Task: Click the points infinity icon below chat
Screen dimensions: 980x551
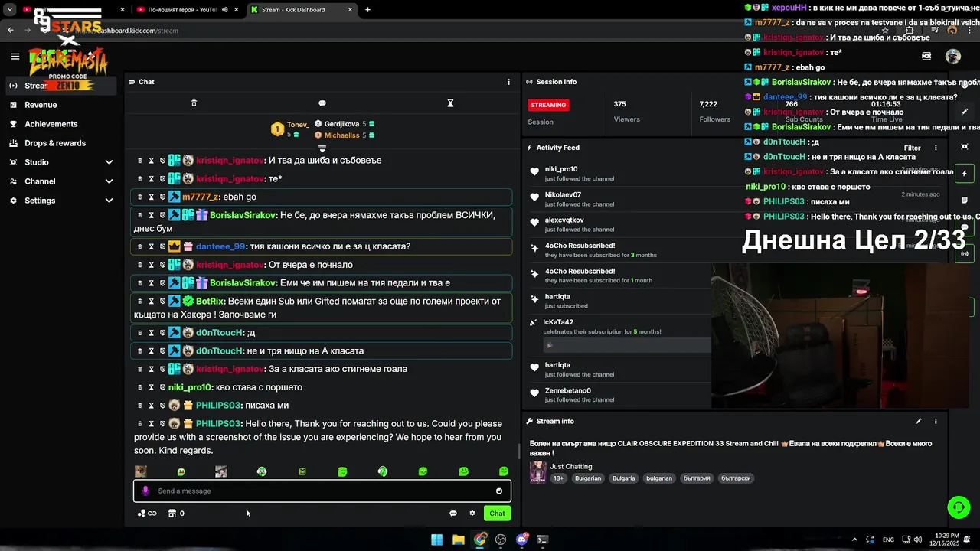Action: click(147, 514)
